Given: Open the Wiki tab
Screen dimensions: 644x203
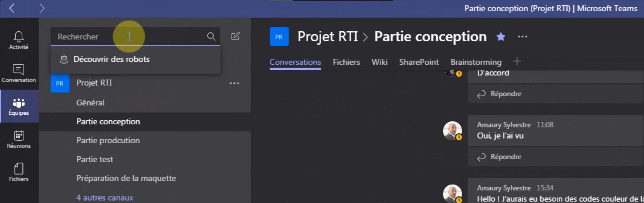Looking at the screenshot, I should [379, 62].
